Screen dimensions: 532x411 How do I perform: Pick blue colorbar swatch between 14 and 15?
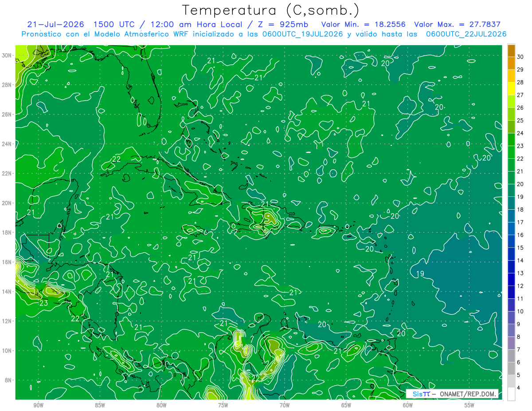point(511,254)
